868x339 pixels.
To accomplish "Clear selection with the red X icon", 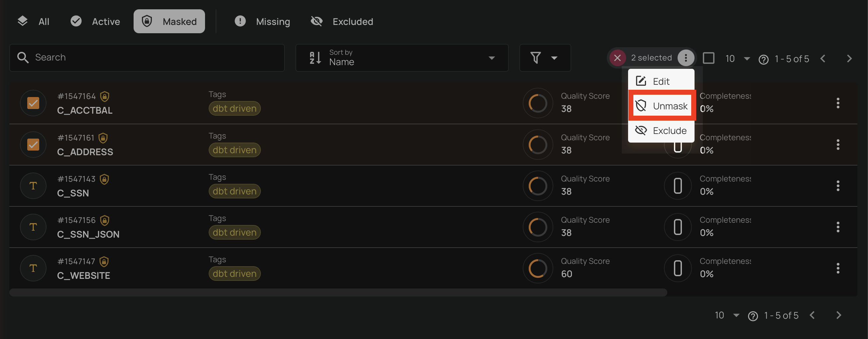I will tap(617, 58).
